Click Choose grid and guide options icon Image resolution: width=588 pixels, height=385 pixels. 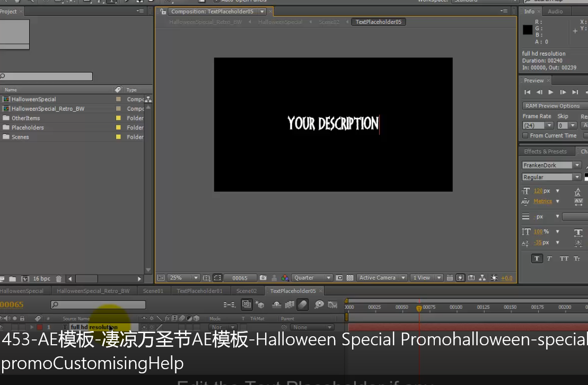(206, 277)
